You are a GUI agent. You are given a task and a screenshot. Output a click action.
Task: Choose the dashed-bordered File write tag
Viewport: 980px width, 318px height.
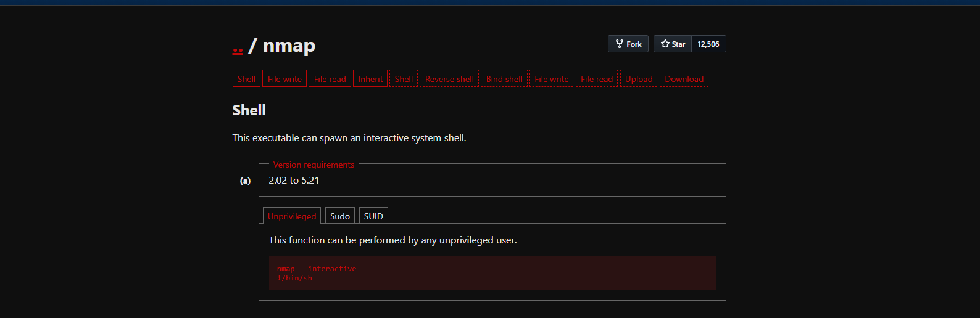point(552,79)
